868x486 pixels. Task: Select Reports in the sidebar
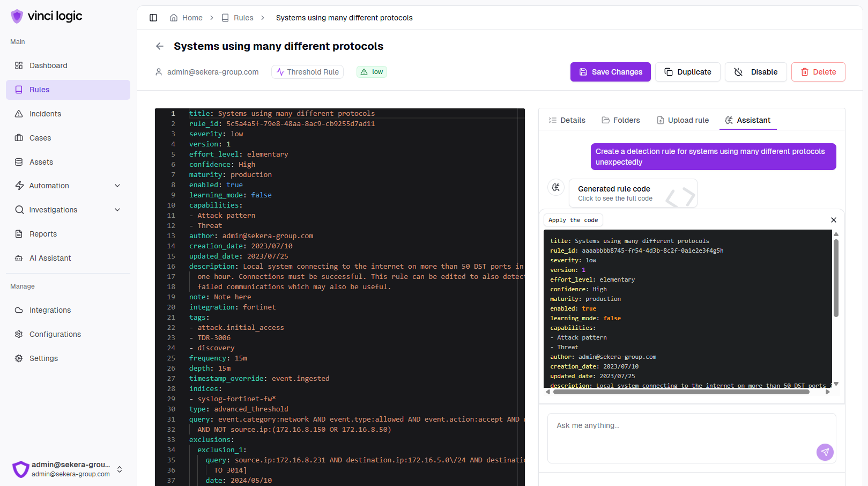click(x=43, y=234)
